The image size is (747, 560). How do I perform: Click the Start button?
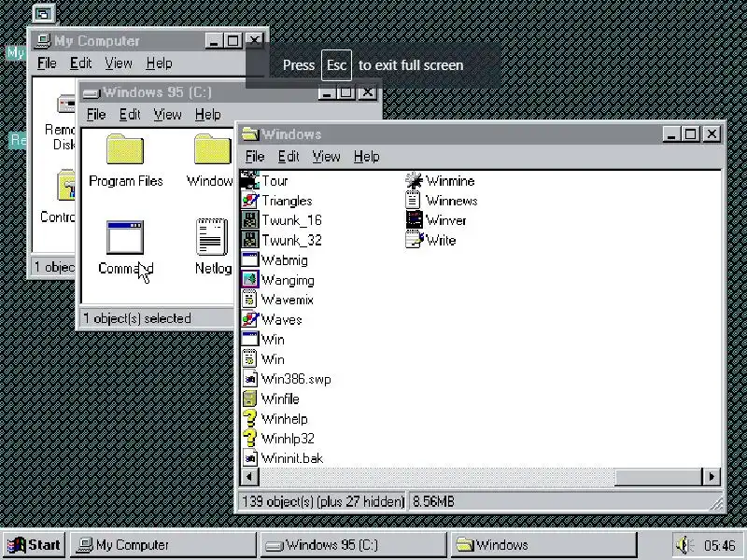click(x=34, y=545)
